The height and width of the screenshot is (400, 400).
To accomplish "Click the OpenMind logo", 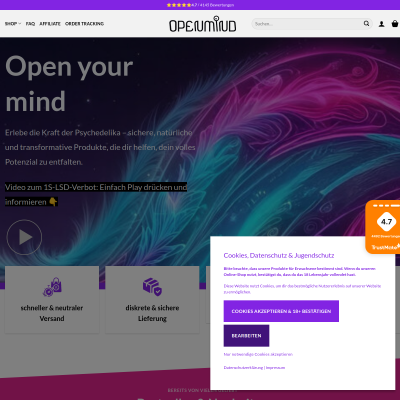I will [203, 24].
